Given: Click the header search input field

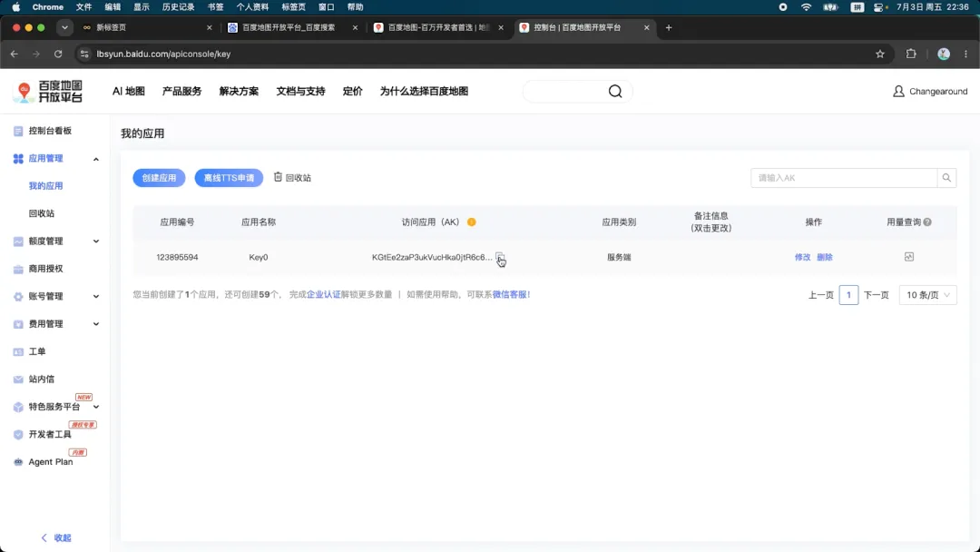Looking at the screenshot, I should click(565, 92).
